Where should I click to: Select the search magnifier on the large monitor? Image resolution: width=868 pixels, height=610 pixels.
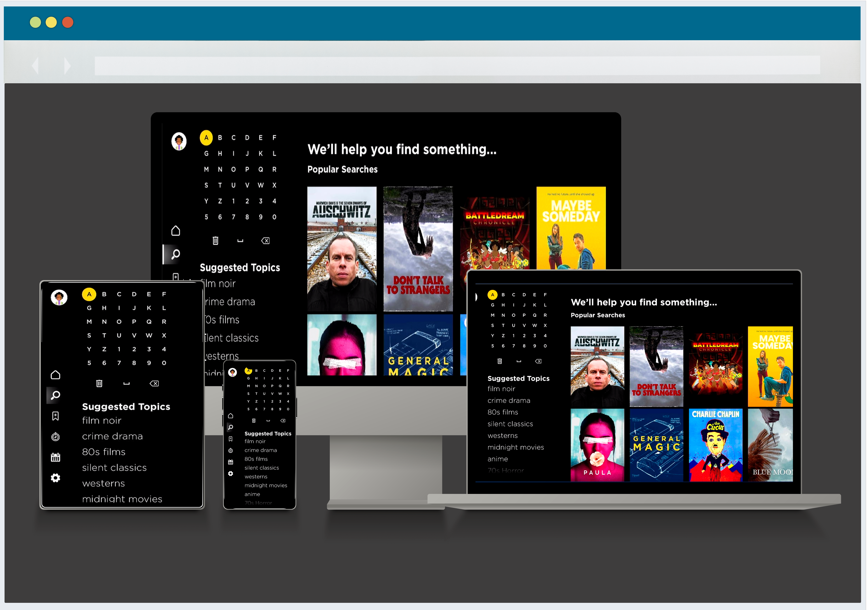(175, 254)
